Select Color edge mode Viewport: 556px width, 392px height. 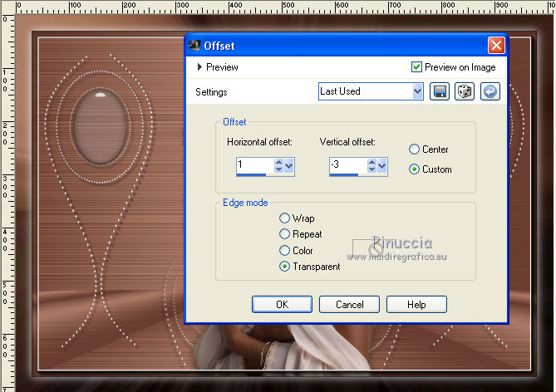click(284, 250)
